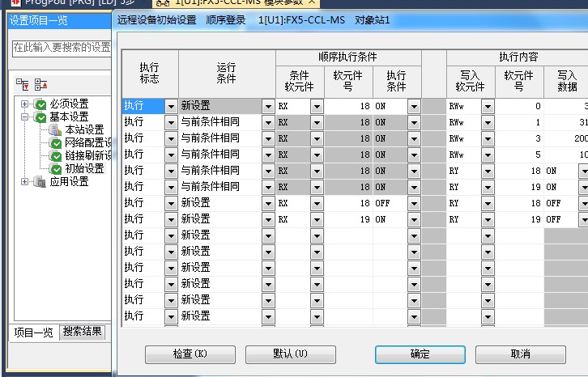Expand the 必须设置 tree node
The width and height of the screenshot is (588, 377).
(25, 104)
